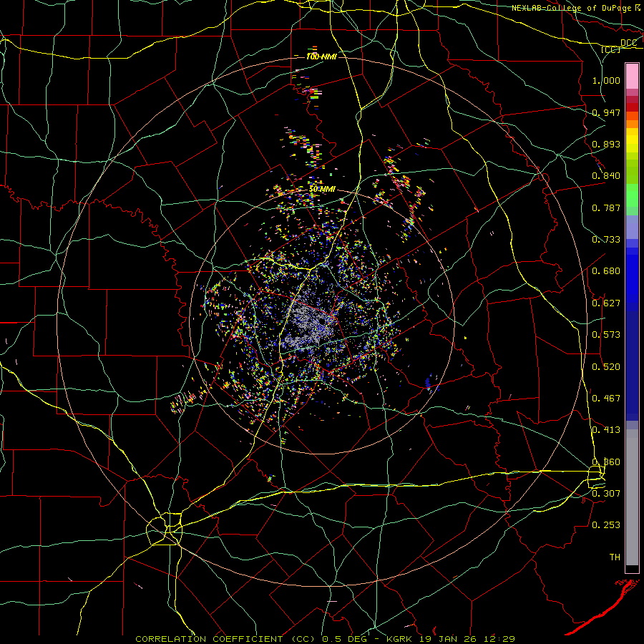
Task: Pick the red swatch in the legend
Action: point(632,107)
